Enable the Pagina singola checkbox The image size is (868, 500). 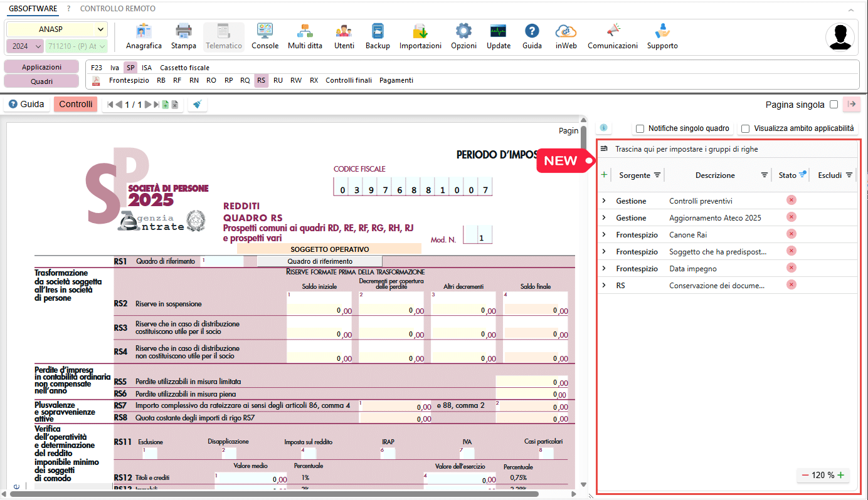point(834,105)
